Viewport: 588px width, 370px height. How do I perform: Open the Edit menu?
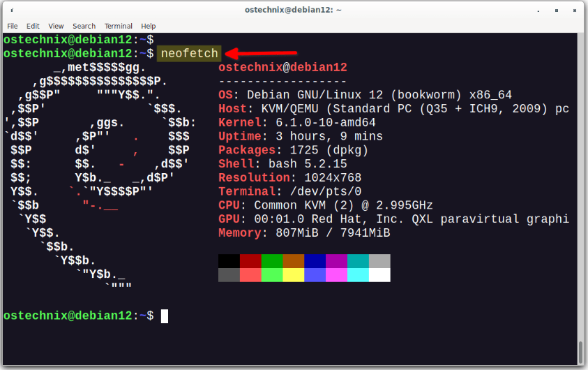coord(33,26)
